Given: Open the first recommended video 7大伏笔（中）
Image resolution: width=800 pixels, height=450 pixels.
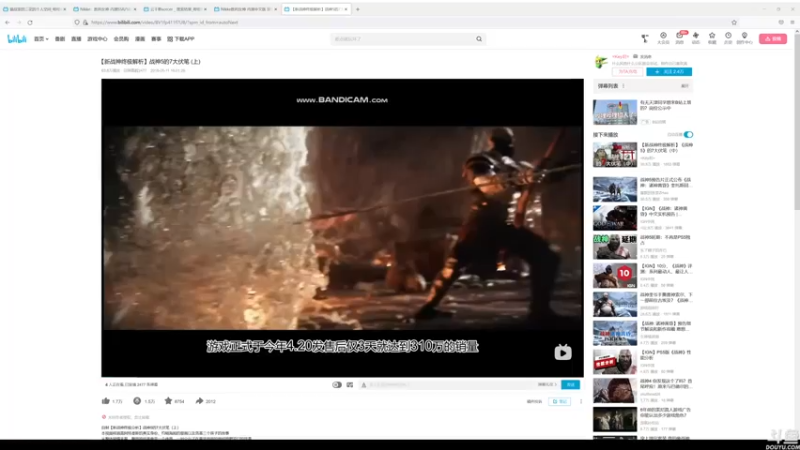Looking at the screenshot, I should 615,155.
